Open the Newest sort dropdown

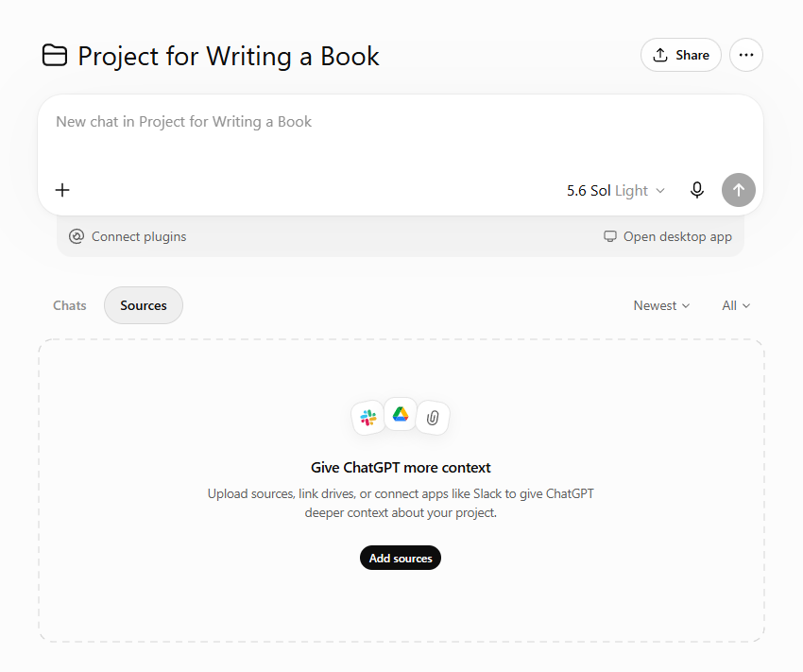pos(661,306)
